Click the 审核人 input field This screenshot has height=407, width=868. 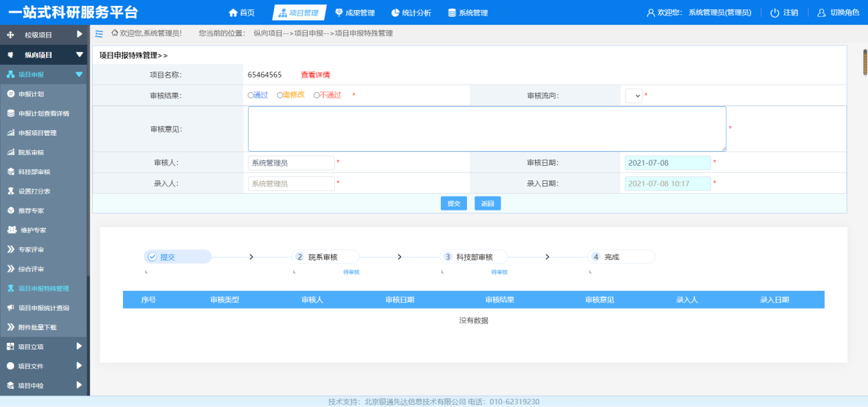pyautogui.click(x=291, y=162)
